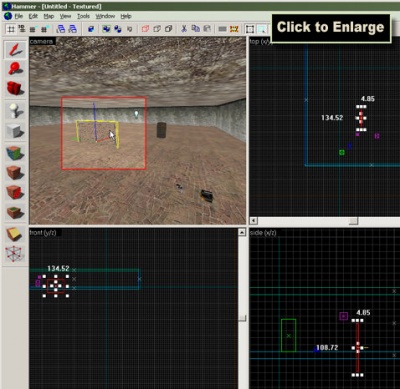Viewport: 400px width, 389px height.
Task: Click the '4.85' dimension in side view
Action: [363, 312]
